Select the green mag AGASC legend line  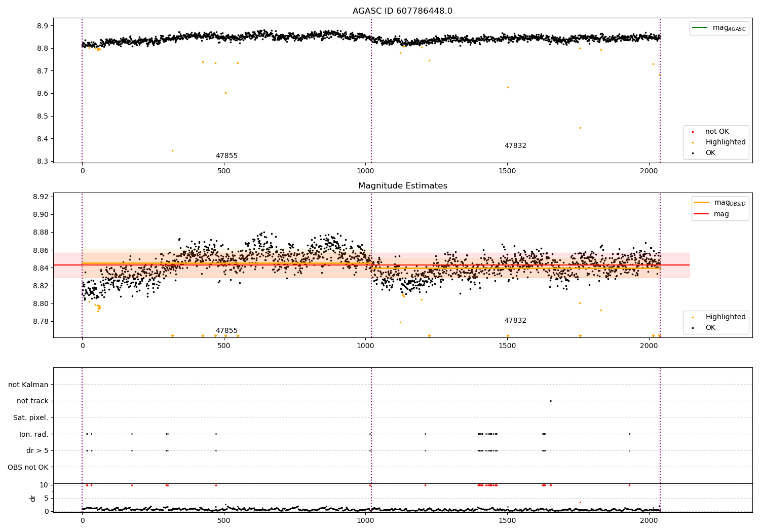pyautogui.click(x=700, y=28)
